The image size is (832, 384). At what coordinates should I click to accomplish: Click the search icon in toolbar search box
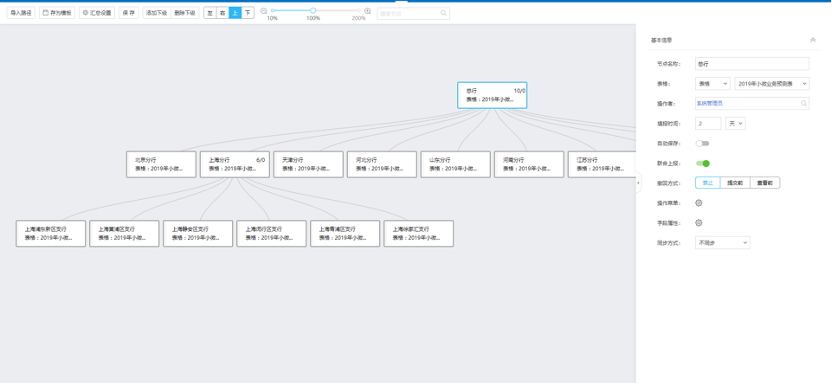(x=444, y=13)
